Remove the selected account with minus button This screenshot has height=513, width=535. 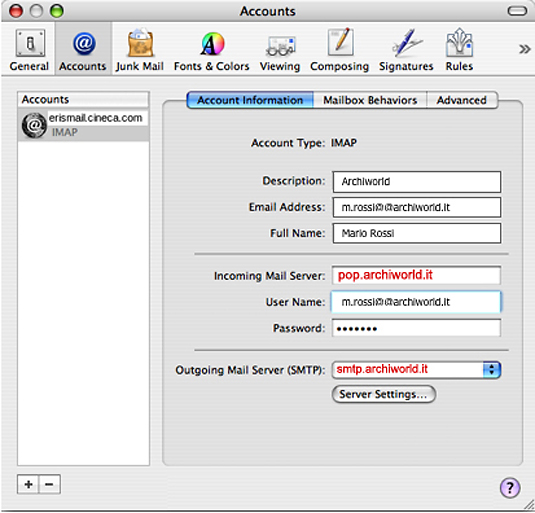click(49, 484)
